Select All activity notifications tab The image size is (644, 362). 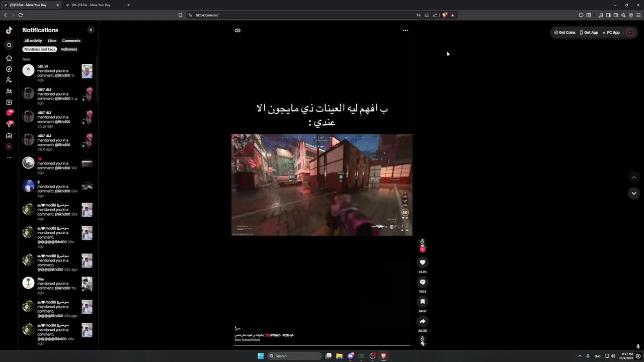pyautogui.click(x=33, y=41)
